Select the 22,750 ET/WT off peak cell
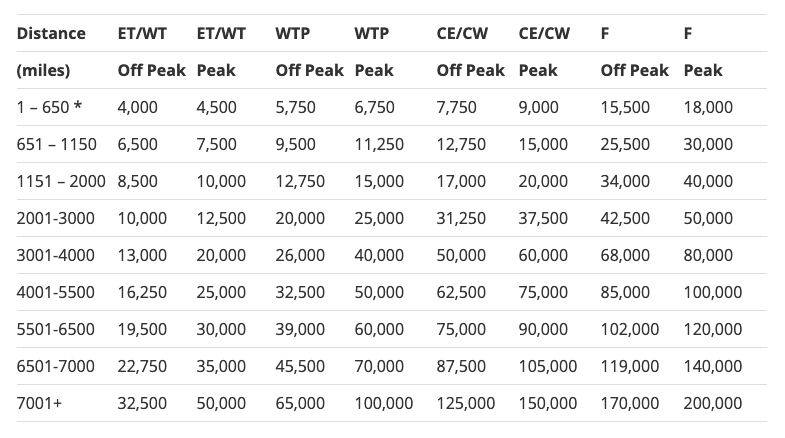This screenshot has width=785, height=438. pos(142,366)
